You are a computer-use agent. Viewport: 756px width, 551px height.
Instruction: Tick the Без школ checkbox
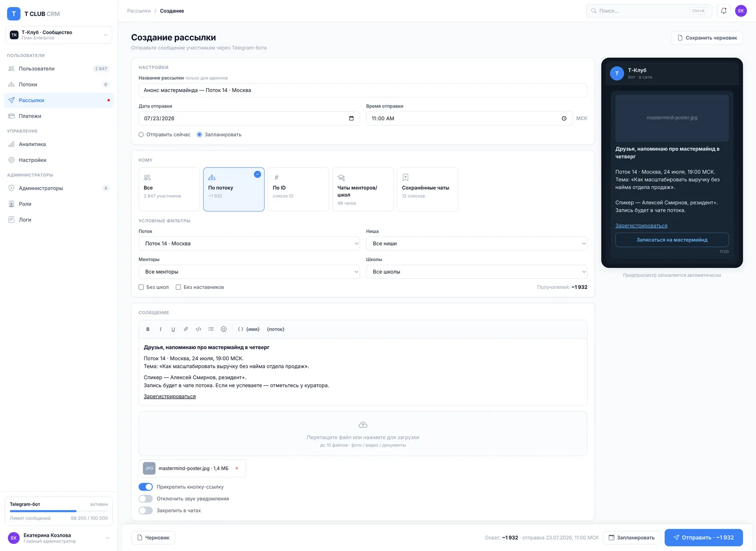coord(141,287)
